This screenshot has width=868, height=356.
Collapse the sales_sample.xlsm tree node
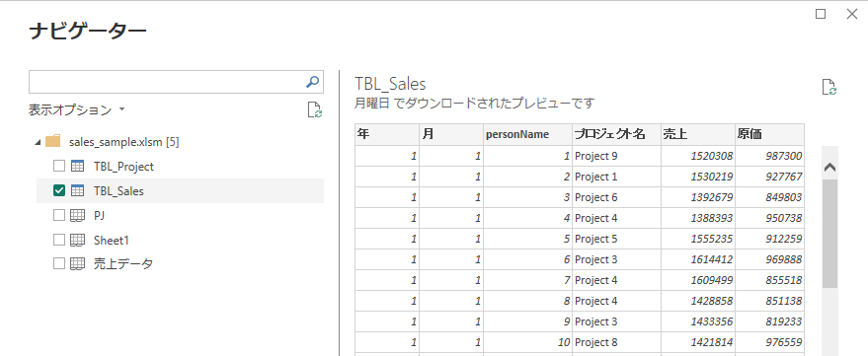[38, 142]
